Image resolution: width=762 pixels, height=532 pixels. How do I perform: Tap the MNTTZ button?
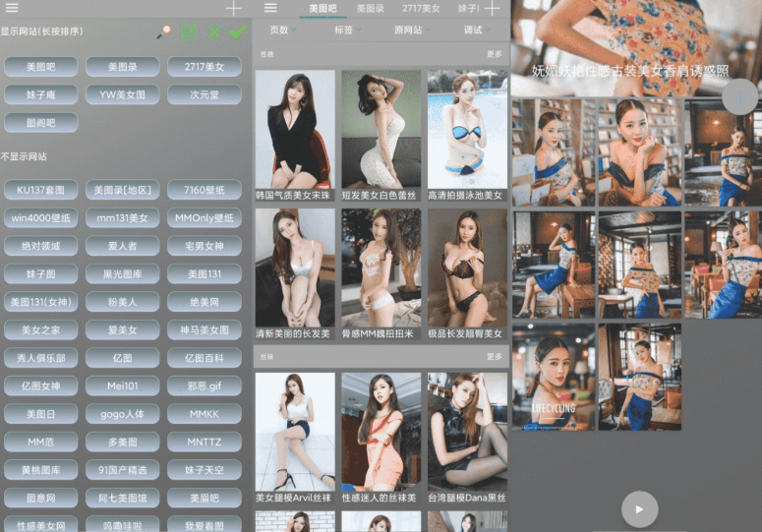pyautogui.click(x=205, y=443)
